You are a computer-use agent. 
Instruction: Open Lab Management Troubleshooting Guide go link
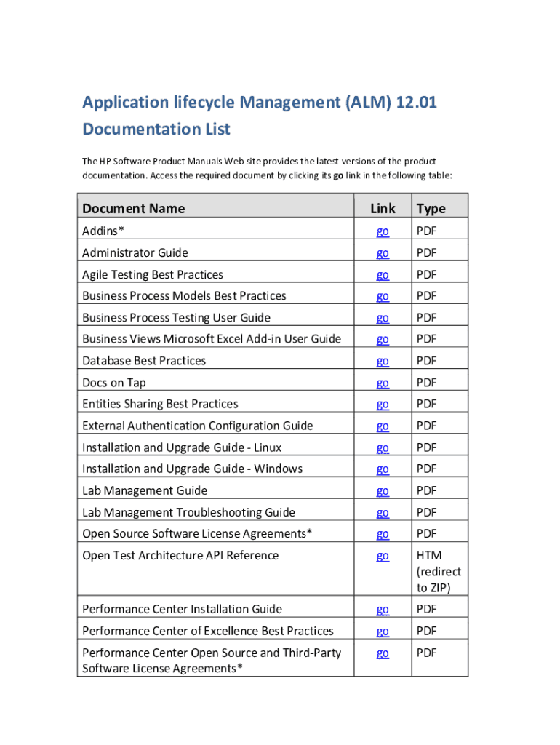pos(383,513)
